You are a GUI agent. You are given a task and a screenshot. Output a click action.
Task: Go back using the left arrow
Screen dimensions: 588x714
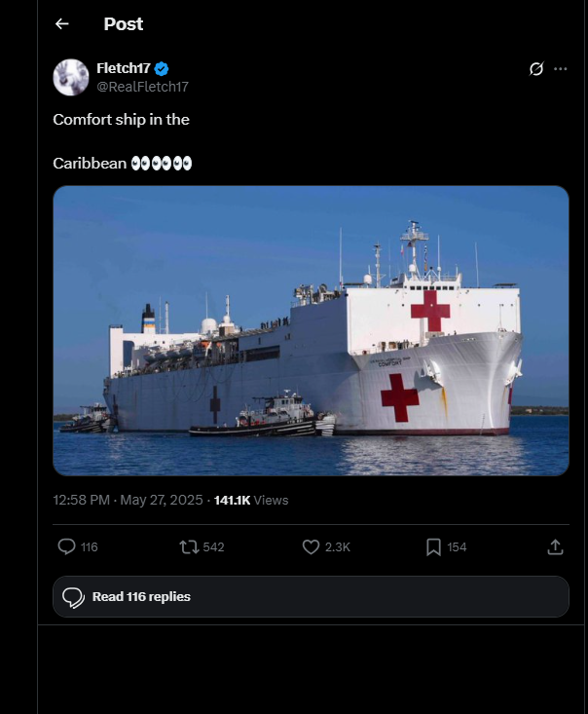tap(62, 24)
